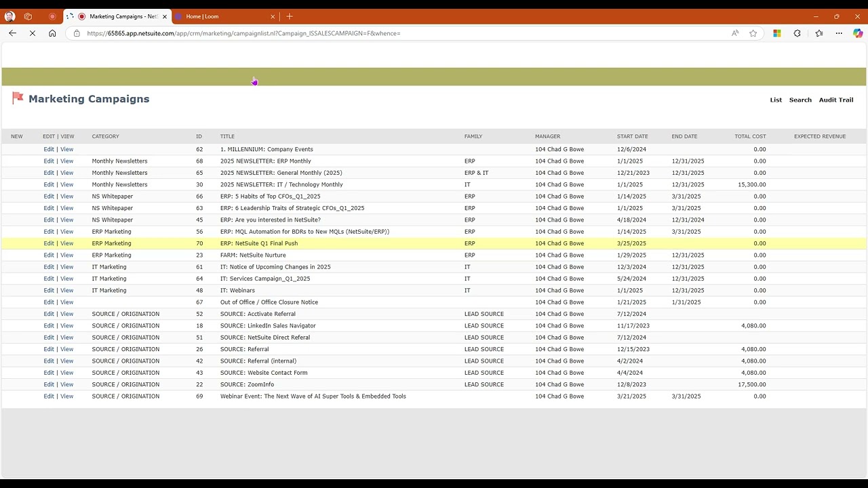Edit the NEWSLETTER: General Monthly (2025) campaign

pos(49,173)
